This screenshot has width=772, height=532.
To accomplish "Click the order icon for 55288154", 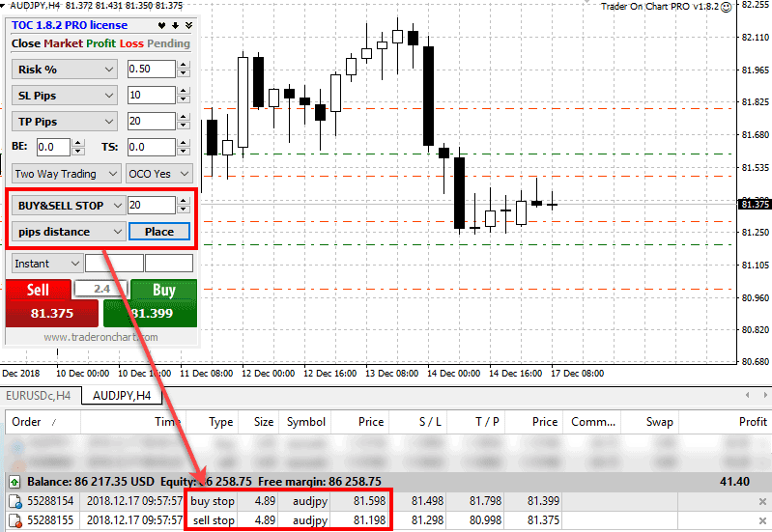I will (x=15, y=501).
